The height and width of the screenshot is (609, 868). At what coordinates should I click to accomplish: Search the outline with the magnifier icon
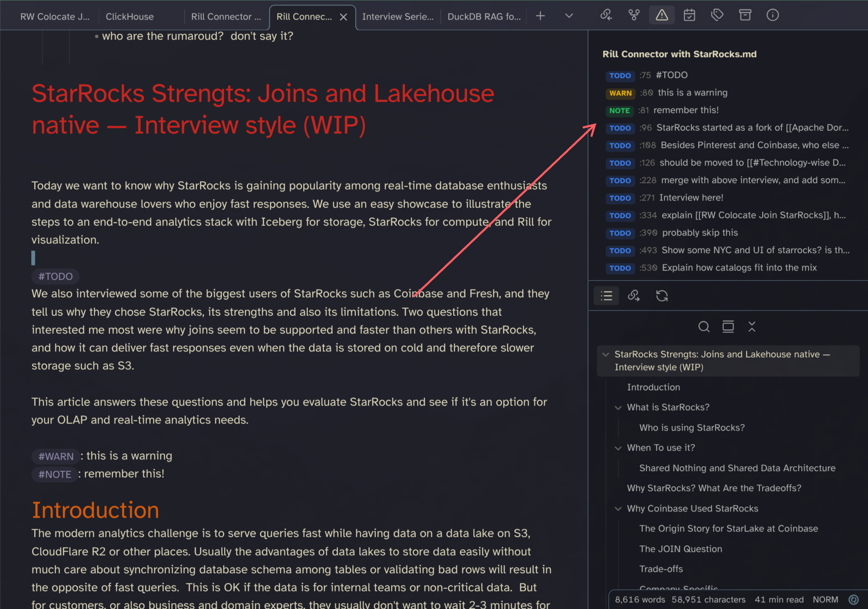(704, 327)
